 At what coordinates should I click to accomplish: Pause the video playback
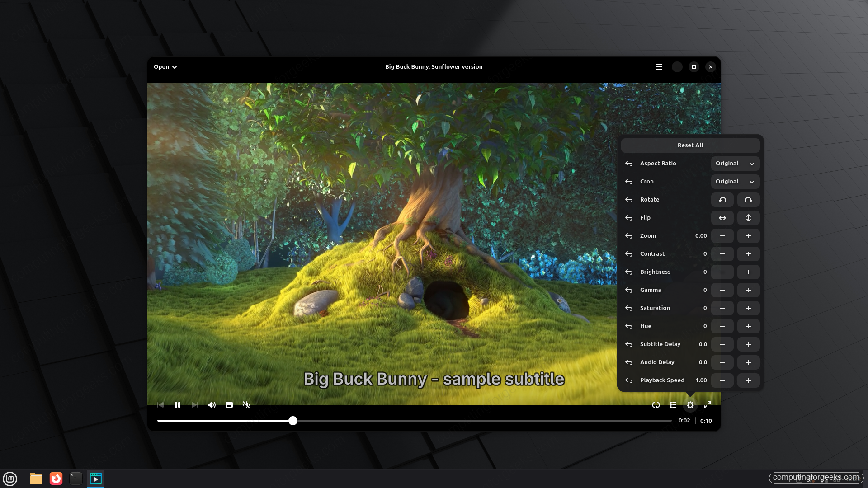click(178, 405)
